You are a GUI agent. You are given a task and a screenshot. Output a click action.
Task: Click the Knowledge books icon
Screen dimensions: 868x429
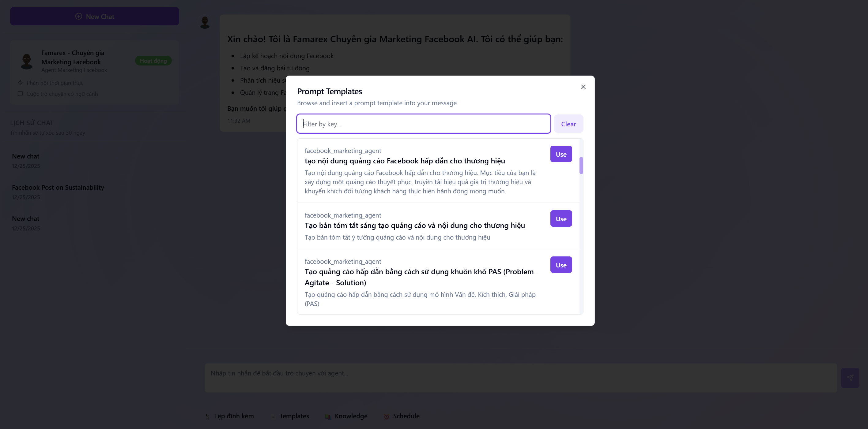coord(328,416)
